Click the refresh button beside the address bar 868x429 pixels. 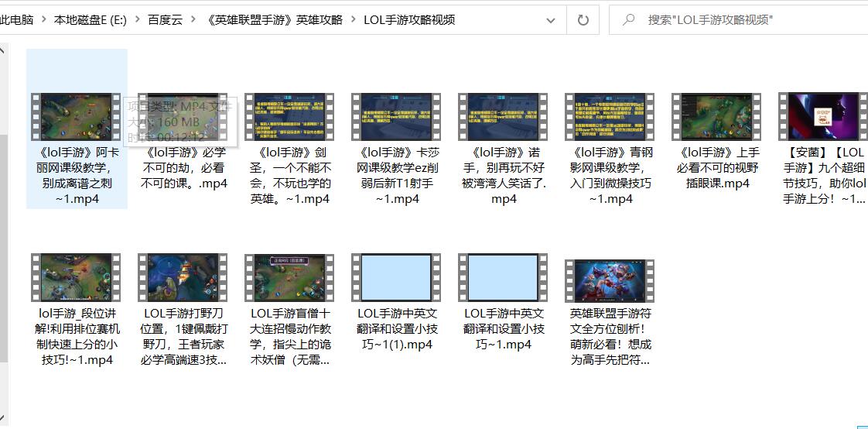coord(583,20)
